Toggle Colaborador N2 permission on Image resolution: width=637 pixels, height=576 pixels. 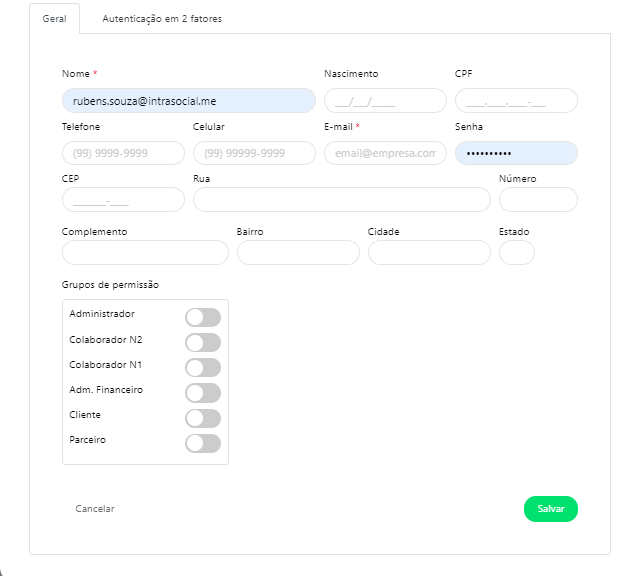[203, 342]
